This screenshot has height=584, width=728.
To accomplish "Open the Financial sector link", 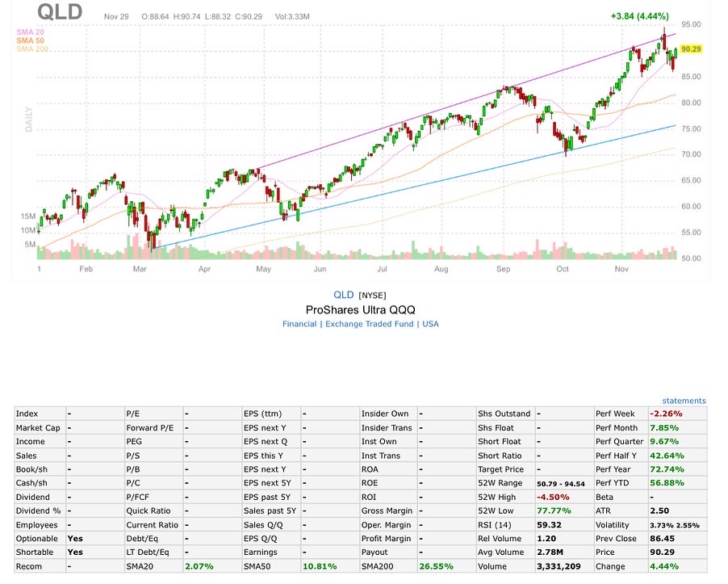I will pos(299,324).
